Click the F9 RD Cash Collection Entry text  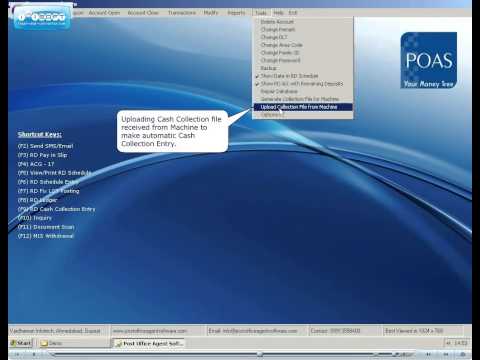click(x=56, y=209)
